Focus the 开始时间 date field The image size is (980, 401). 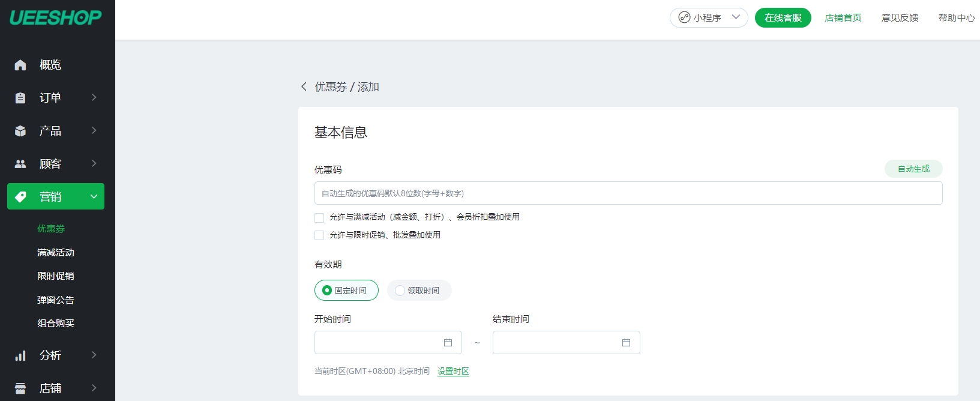point(388,342)
